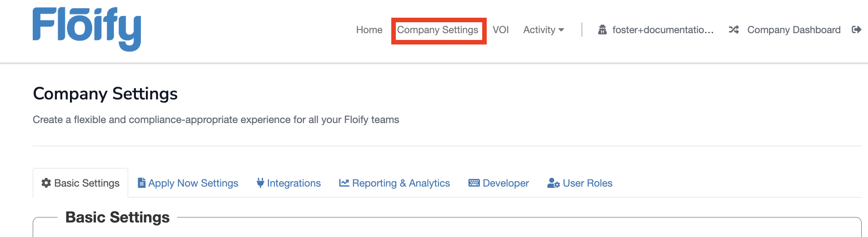This screenshot has width=868, height=237.
Task: Click the user avatar icon beside foster+documentatio
Action: [603, 30]
